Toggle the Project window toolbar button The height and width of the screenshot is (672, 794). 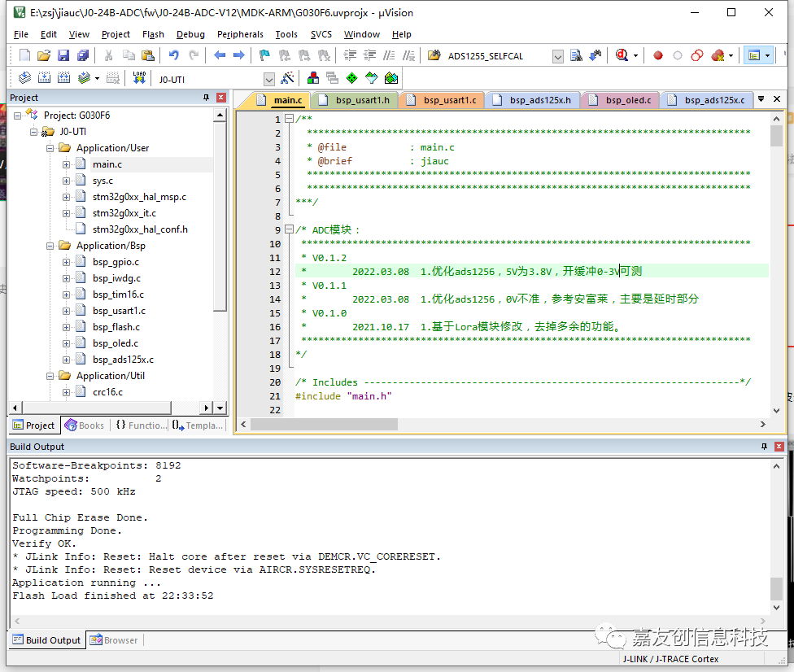(x=754, y=55)
